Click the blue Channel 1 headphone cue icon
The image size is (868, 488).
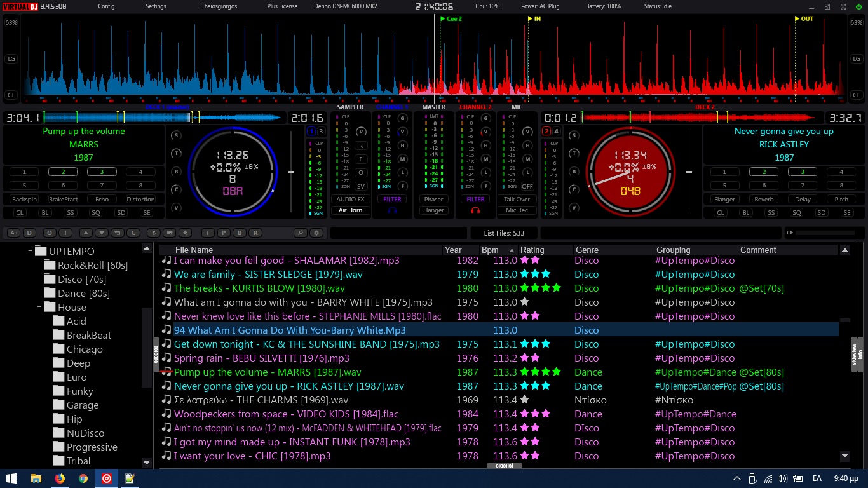click(x=392, y=210)
